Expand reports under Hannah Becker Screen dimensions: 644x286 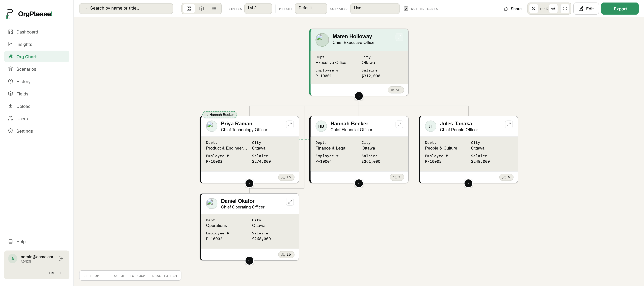(x=359, y=183)
